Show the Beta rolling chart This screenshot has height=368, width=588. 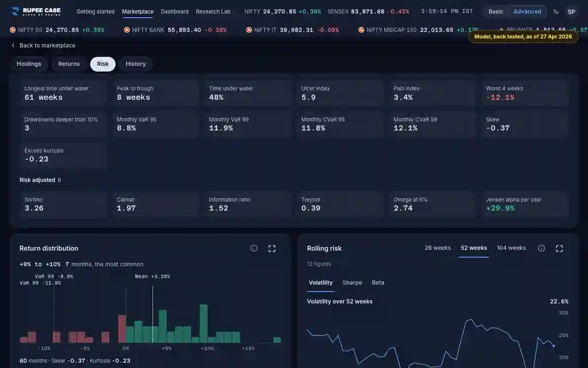click(x=378, y=282)
